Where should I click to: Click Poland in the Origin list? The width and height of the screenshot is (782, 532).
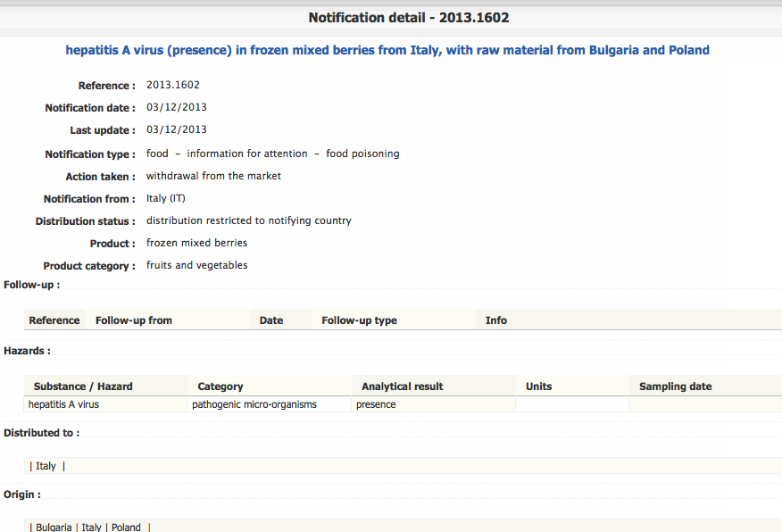(126, 528)
